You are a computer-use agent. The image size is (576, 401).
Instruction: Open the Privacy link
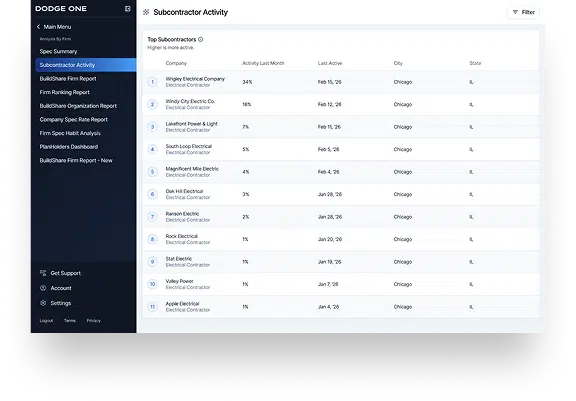(94, 321)
